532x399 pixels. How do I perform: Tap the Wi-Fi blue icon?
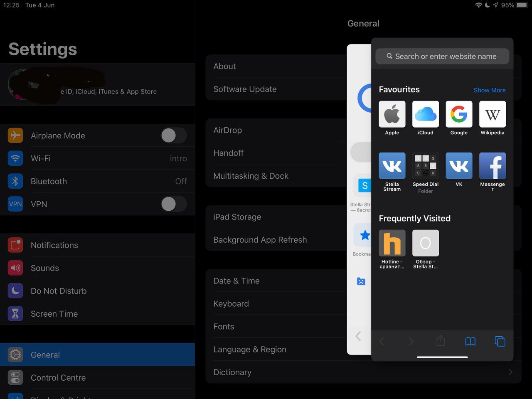pyautogui.click(x=15, y=158)
